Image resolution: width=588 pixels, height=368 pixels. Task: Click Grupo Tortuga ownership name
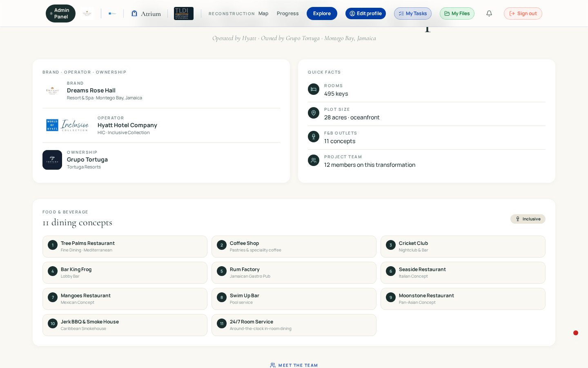pyautogui.click(x=87, y=159)
